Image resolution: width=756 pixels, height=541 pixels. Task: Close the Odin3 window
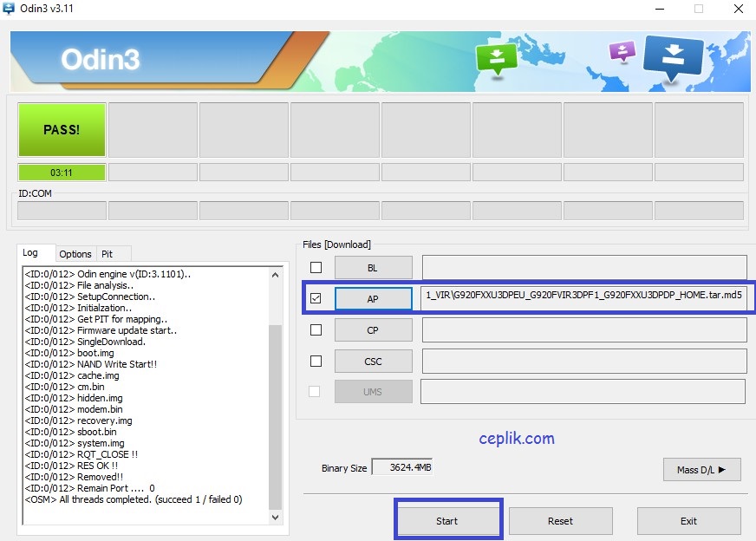tap(738, 9)
